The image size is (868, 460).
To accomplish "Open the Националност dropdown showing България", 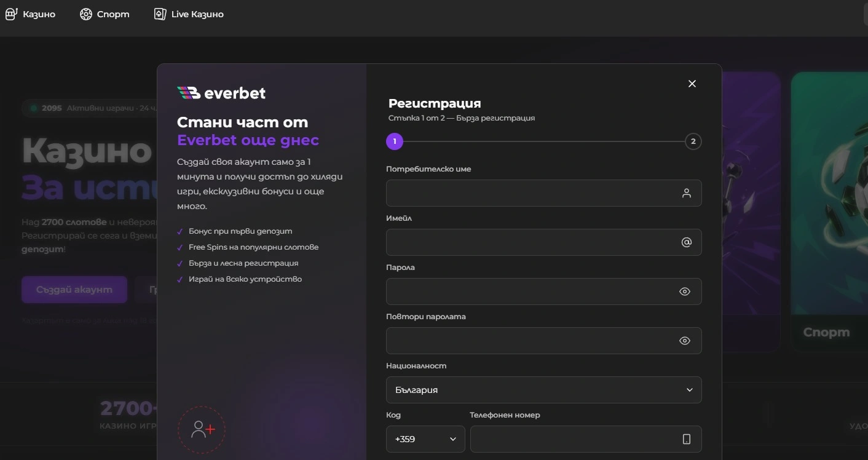I will [543, 390].
